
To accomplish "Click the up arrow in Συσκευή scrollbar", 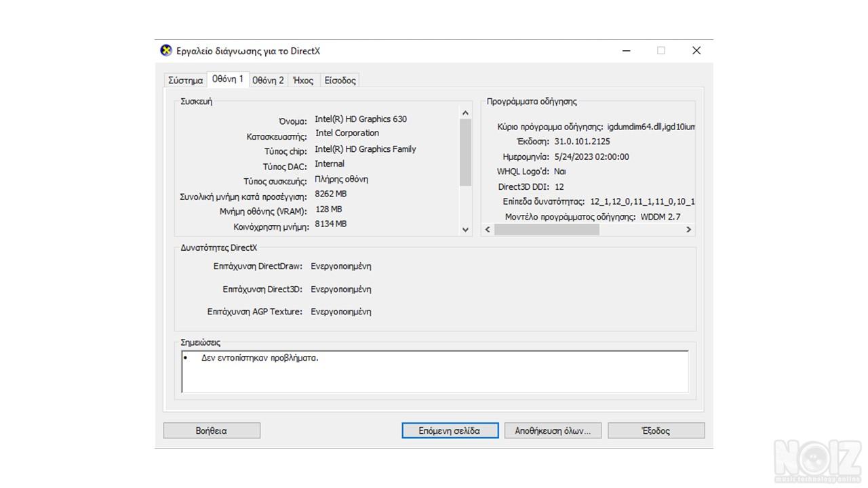I will click(465, 113).
